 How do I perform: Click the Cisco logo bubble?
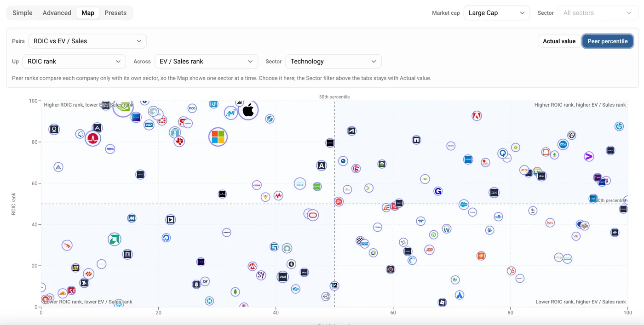click(x=300, y=184)
